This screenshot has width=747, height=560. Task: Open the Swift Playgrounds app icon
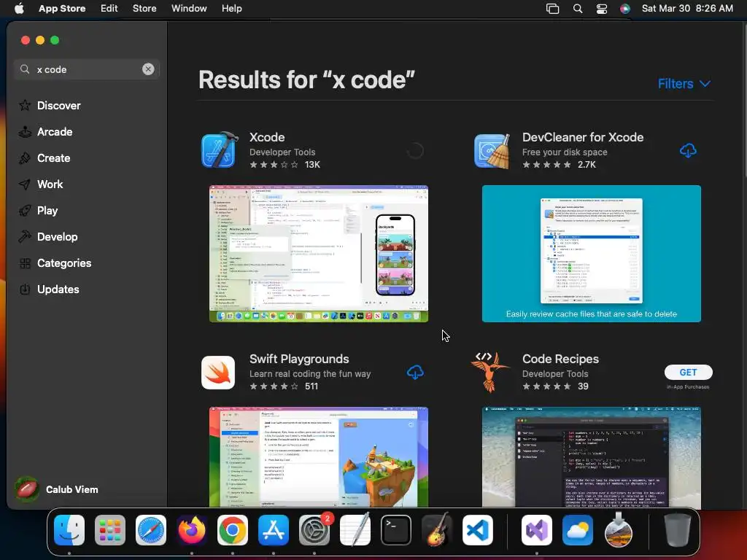(x=218, y=373)
